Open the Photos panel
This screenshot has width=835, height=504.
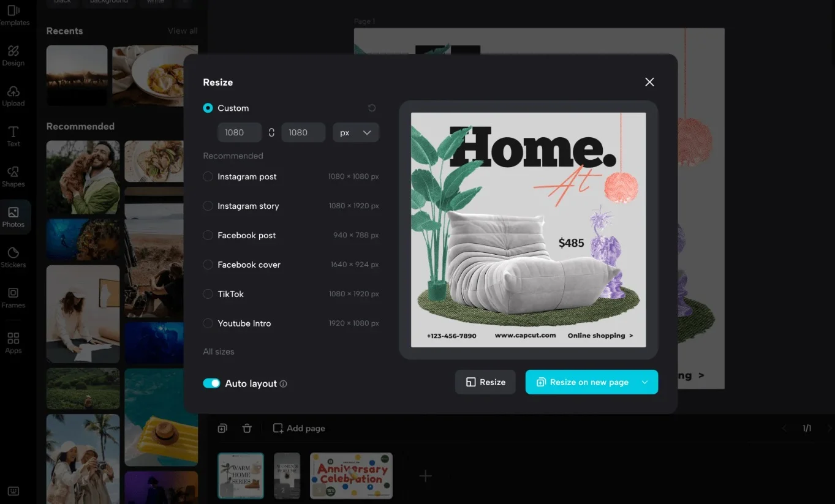coord(13,216)
